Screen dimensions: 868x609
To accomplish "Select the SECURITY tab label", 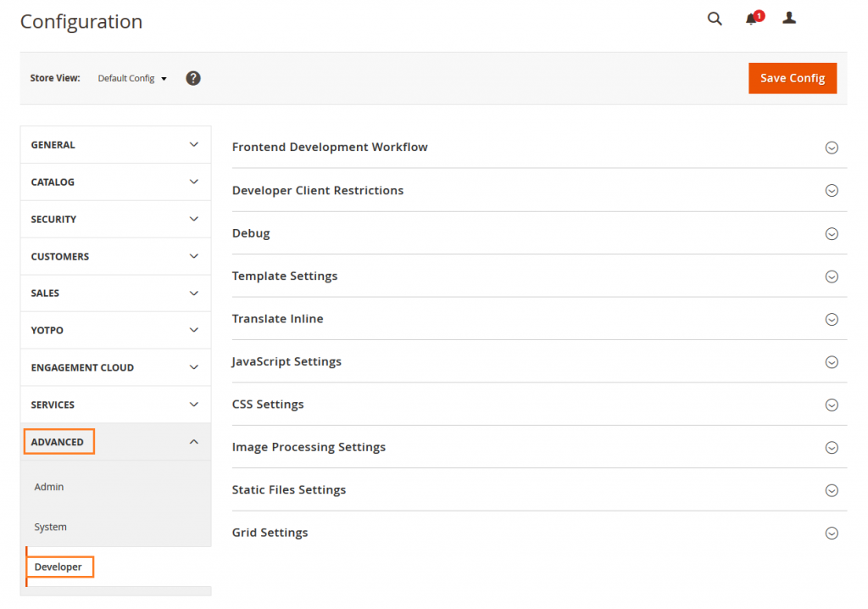I will (x=53, y=220).
